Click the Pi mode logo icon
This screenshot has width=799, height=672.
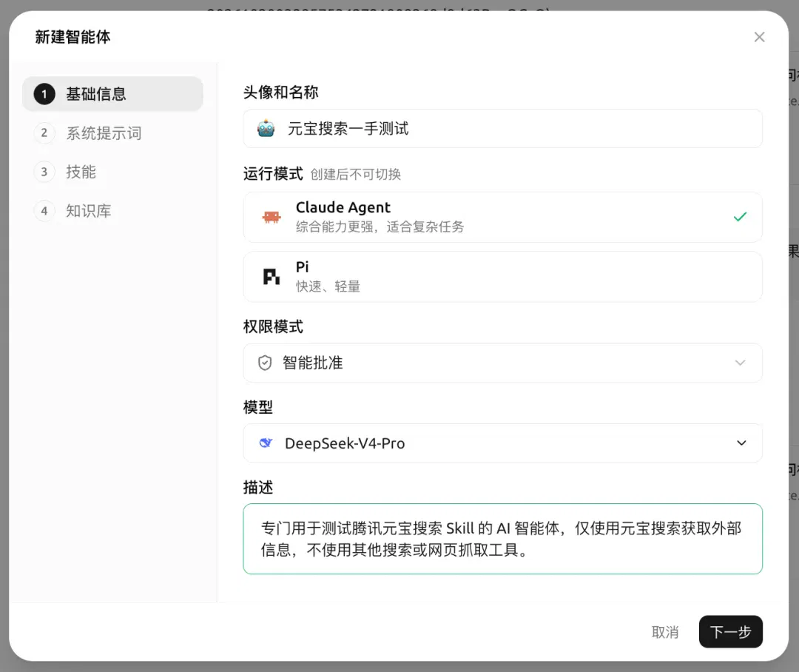pos(271,276)
